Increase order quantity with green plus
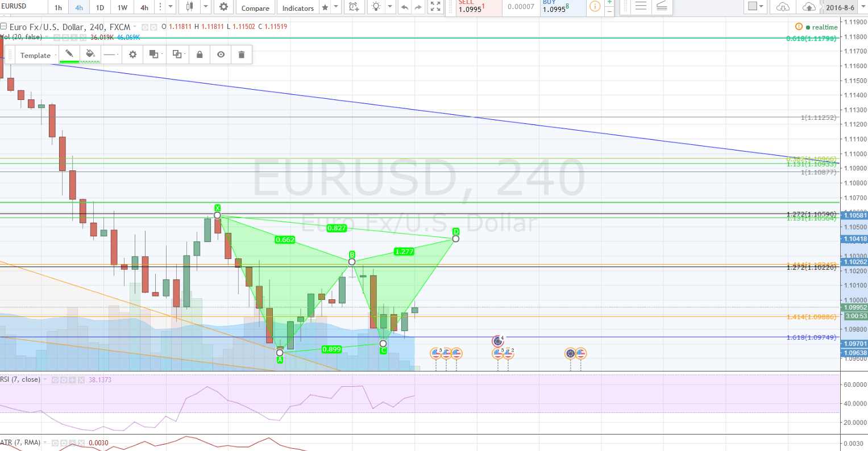 click(x=610, y=3)
